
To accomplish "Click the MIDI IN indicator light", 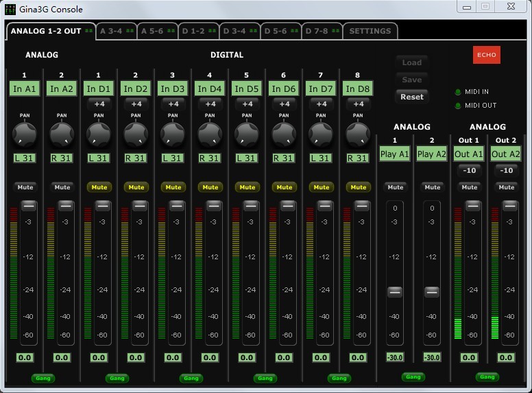I will coord(458,92).
